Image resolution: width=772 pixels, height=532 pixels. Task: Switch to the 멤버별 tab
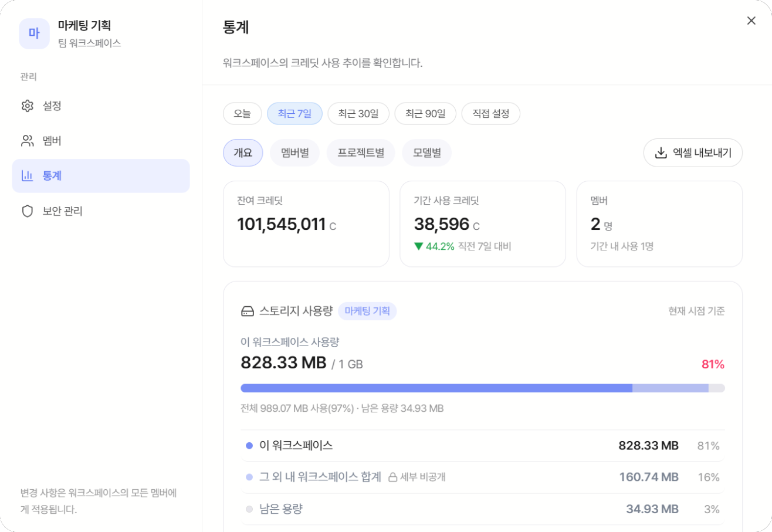tap(294, 153)
